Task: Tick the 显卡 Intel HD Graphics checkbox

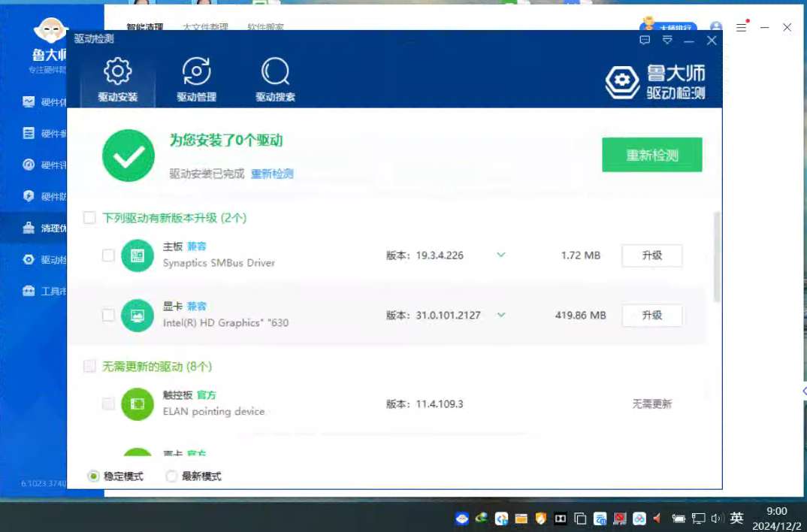Action: pos(108,315)
